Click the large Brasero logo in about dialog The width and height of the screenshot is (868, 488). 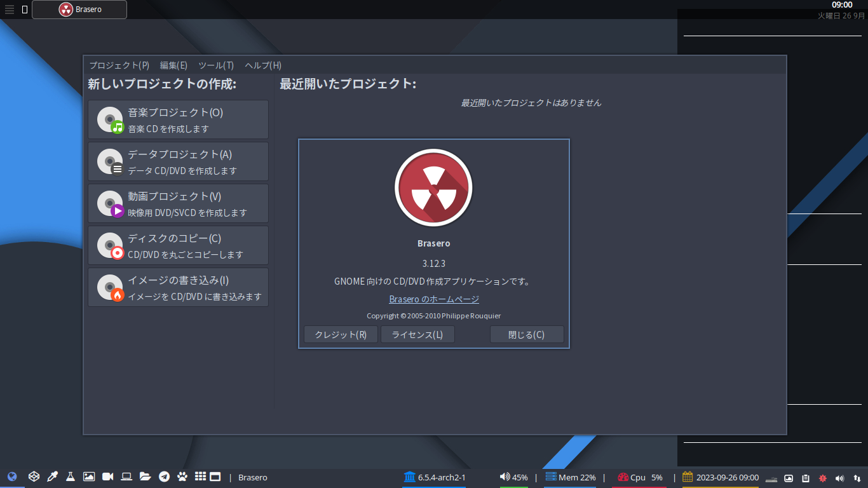(433, 188)
